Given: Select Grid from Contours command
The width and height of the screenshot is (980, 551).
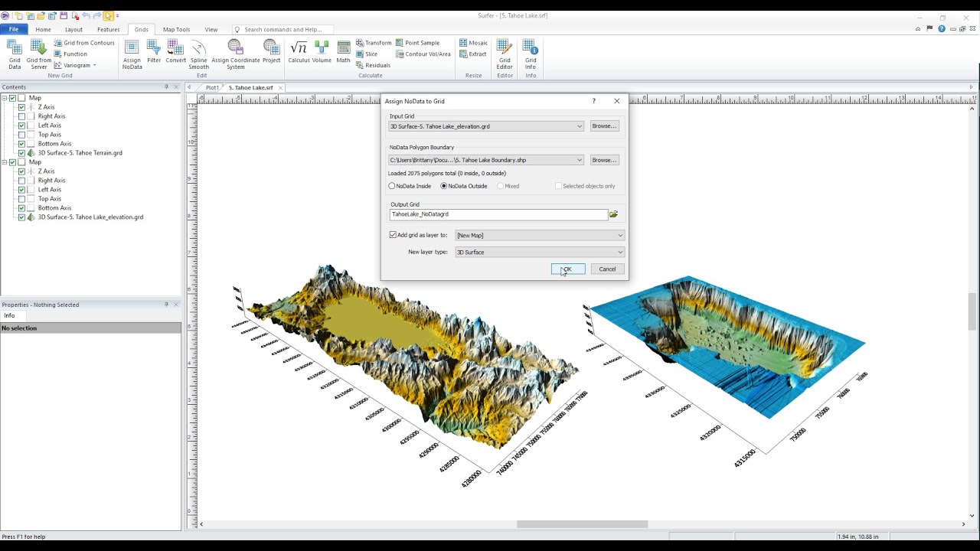Looking at the screenshot, I should (x=84, y=43).
